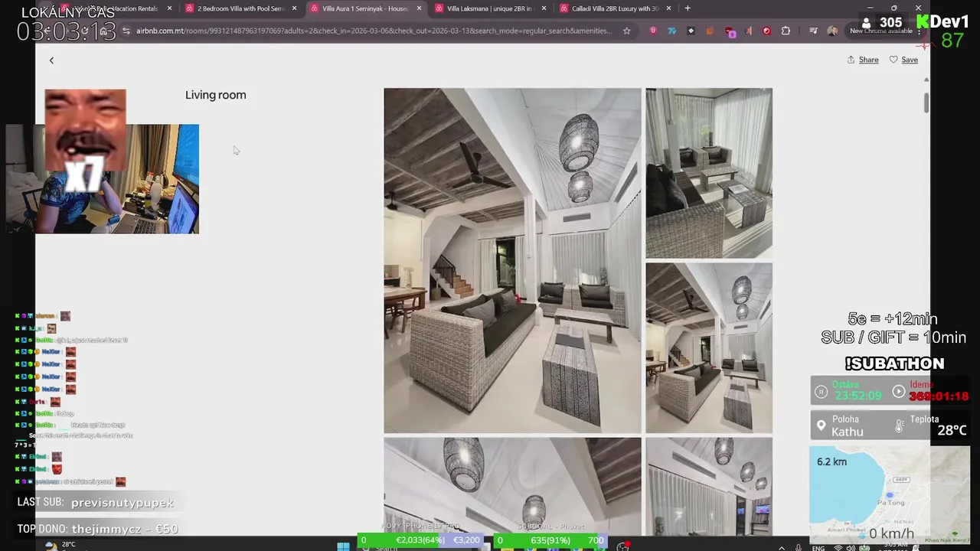Click the Poloha location pin icon
This screenshot has height=551, width=980.
pyautogui.click(x=821, y=425)
